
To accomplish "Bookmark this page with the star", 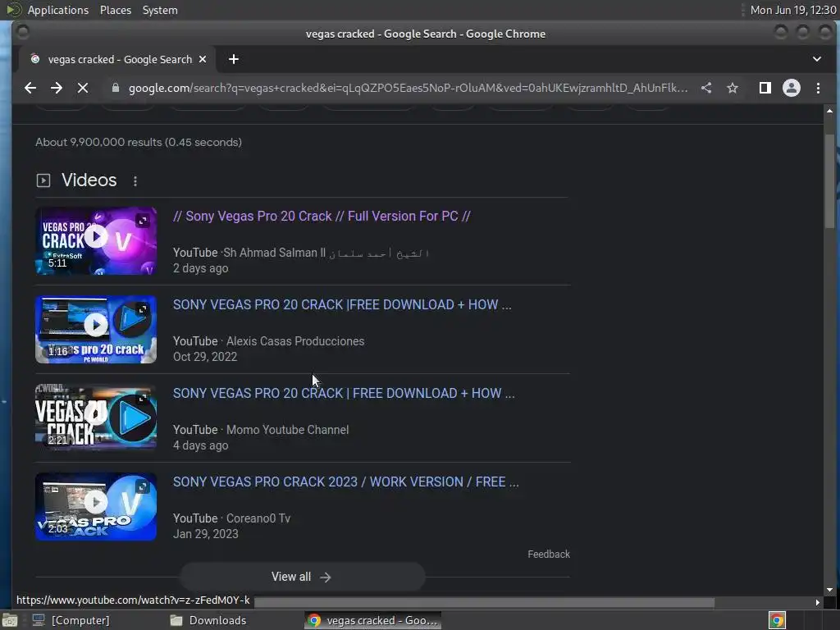I will pos(733,88).
